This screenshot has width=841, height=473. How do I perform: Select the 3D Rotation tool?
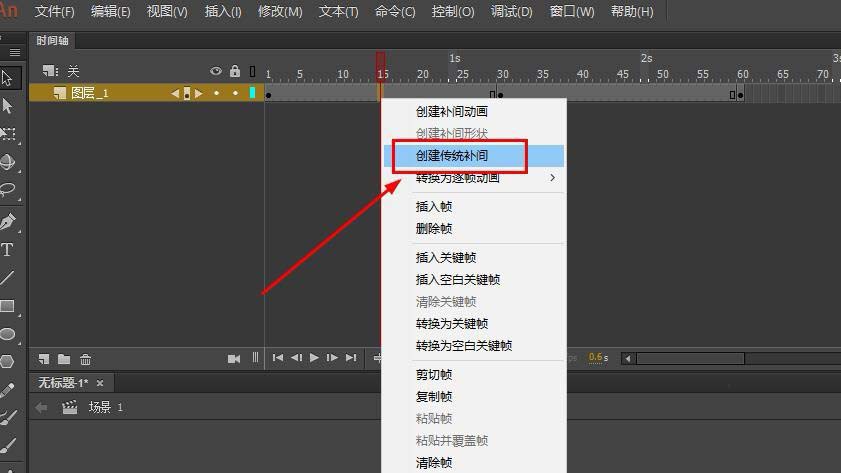tap(8, 162)
